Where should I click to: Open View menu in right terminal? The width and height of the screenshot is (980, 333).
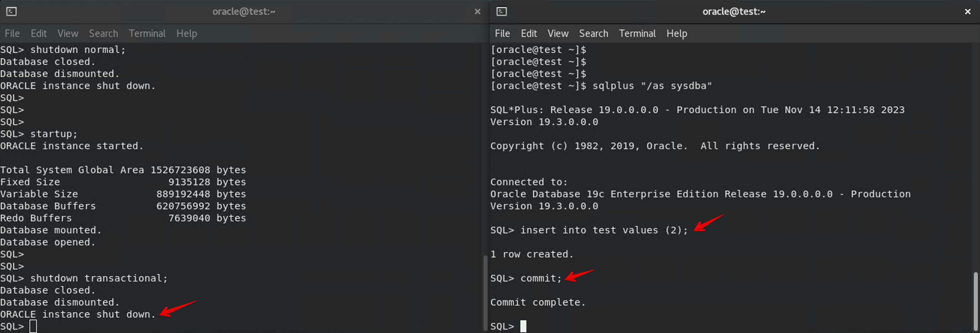coord(558,33)
